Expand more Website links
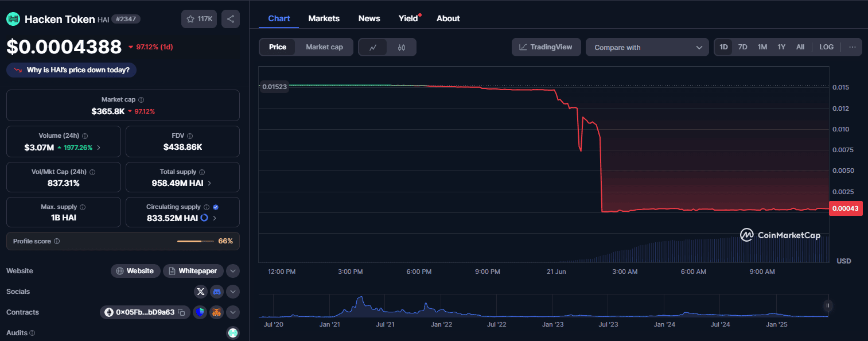The image size is (868, 341). click(x=233, y=271)
